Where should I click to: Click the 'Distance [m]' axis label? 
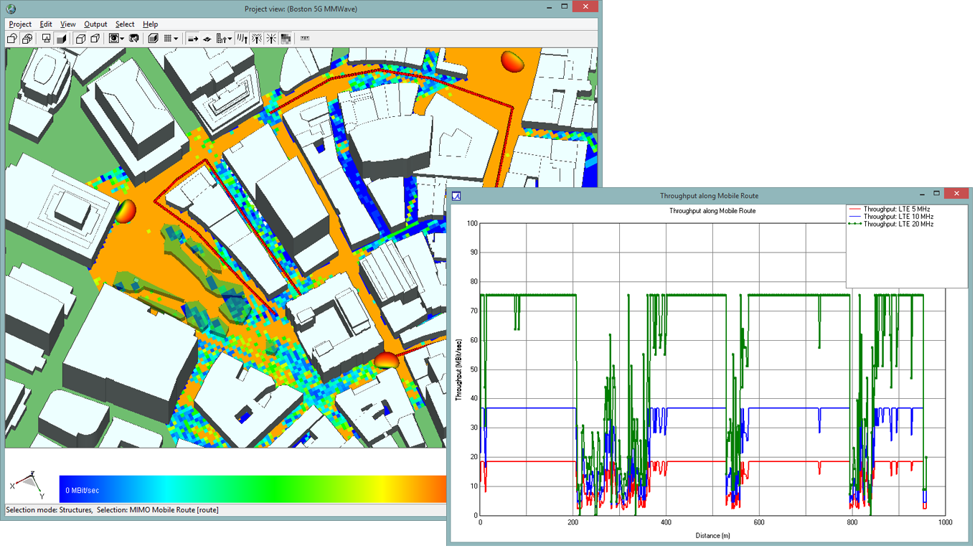(x=712, y=535)
